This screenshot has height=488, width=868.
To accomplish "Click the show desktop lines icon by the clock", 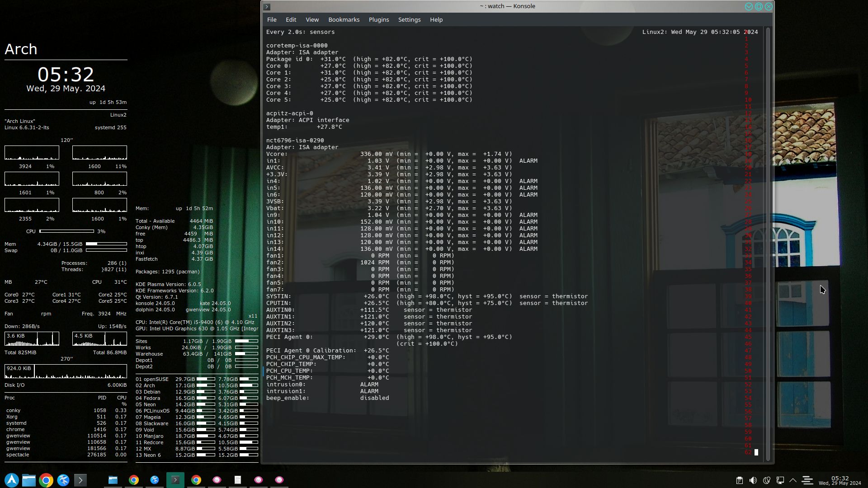I will pyautogui.click(x=807, y=480).
